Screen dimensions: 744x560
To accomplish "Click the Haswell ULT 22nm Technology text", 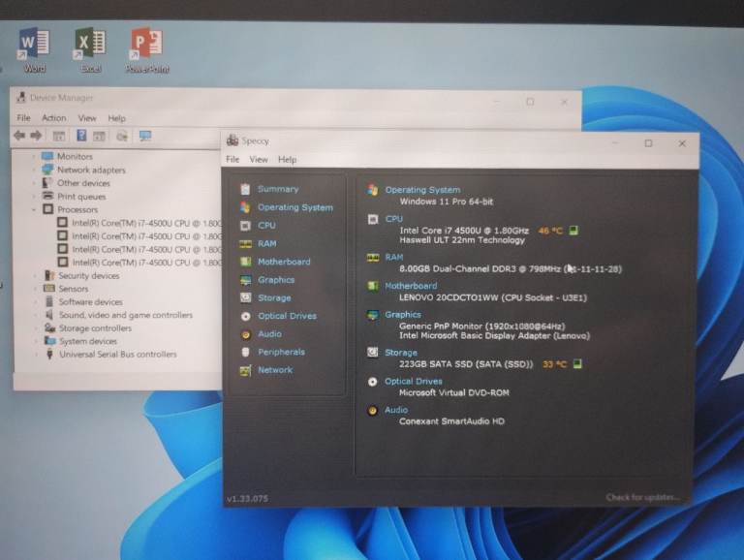I will tap(462, 240).
